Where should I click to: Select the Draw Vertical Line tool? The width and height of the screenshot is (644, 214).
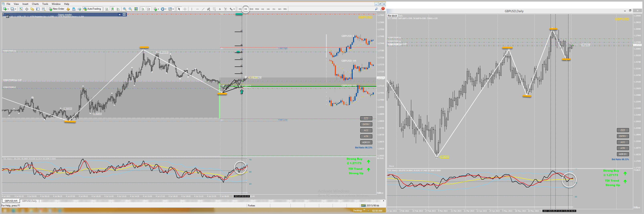[x=192, y=9]
